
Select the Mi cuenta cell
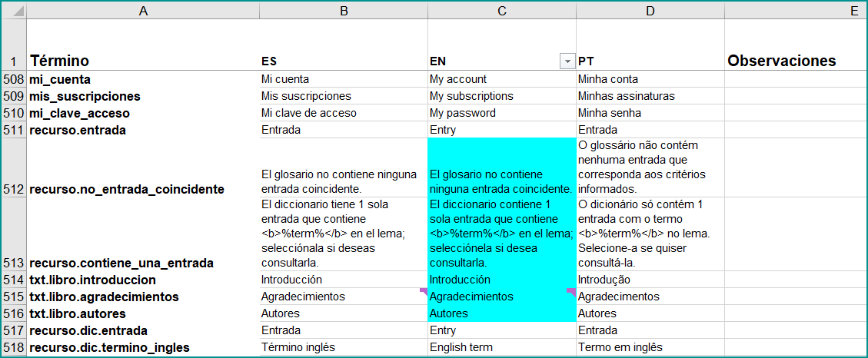(x=343, y=79)
